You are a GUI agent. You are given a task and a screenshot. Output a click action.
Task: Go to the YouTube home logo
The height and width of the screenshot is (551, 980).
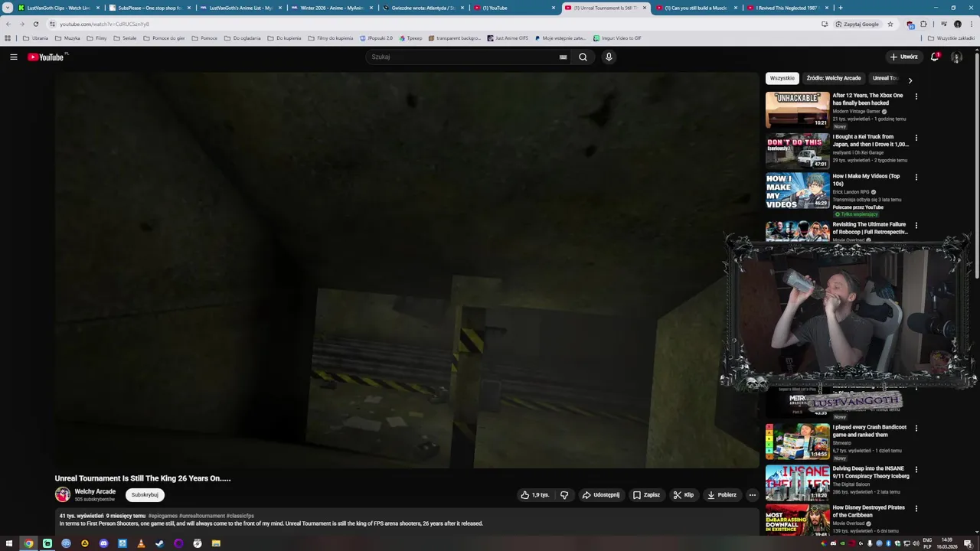47,57
